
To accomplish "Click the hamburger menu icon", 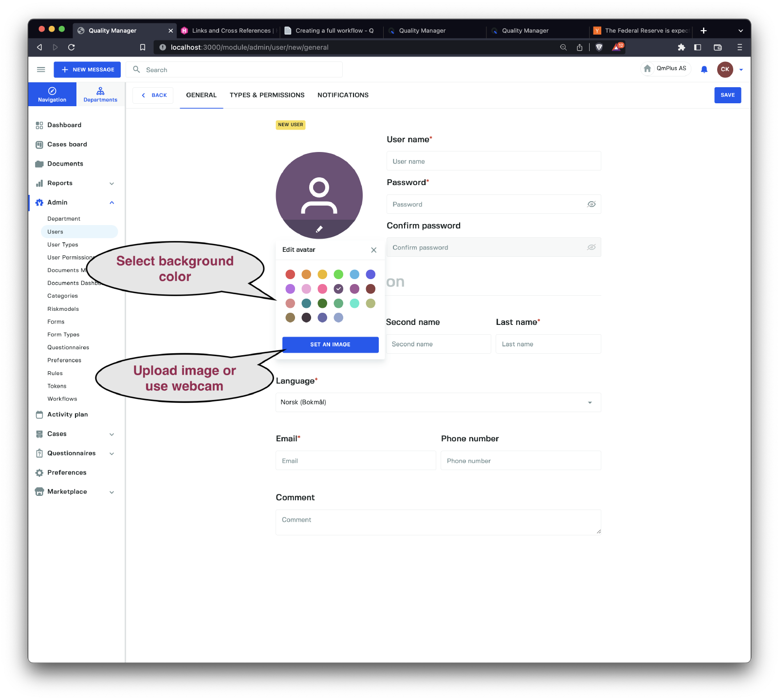I will click(x=41, y=70).
